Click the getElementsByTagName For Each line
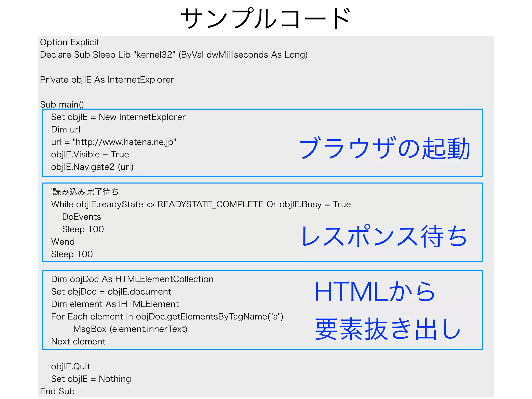This screenshot has height=399, width=532. (x=167, y=317)
